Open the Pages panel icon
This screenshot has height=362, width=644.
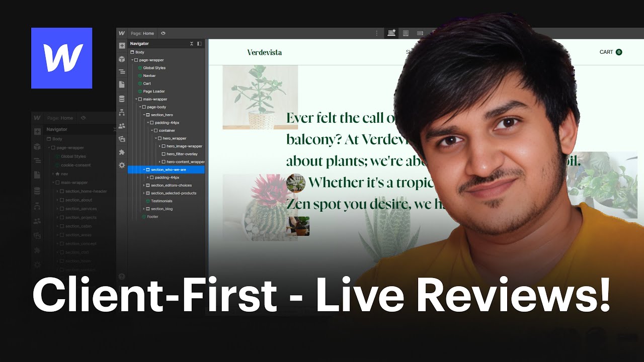pyautogui.click(x=122, y=85)
